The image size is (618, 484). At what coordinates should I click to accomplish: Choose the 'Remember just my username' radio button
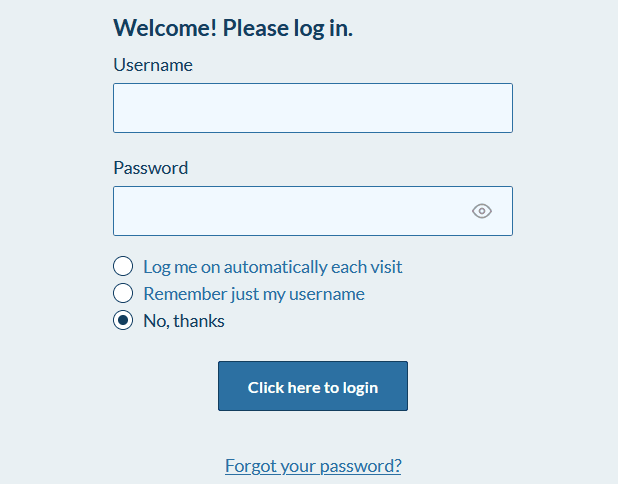click(123, 294)
